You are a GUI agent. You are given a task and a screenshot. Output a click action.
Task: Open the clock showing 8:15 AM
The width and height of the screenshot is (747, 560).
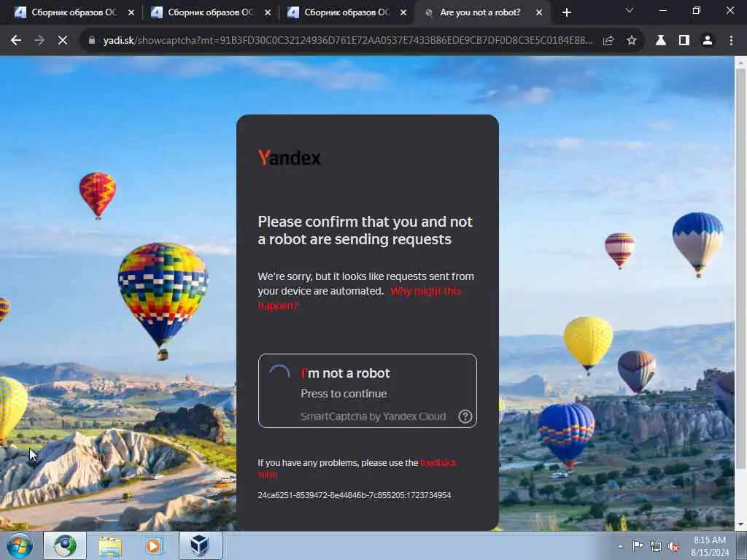(x=710, y=546)
